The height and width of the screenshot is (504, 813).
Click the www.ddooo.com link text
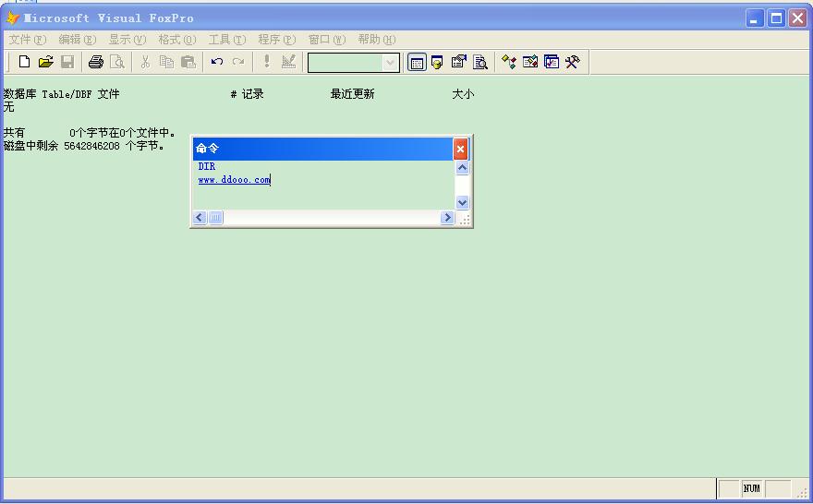click(234, 180)
